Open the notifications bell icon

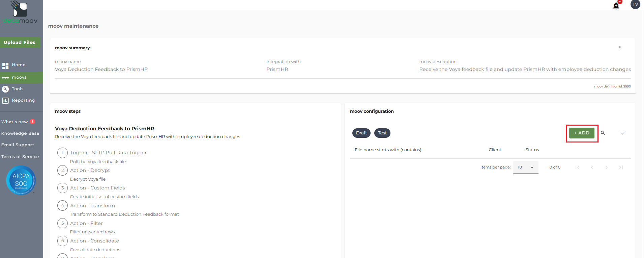616,6
